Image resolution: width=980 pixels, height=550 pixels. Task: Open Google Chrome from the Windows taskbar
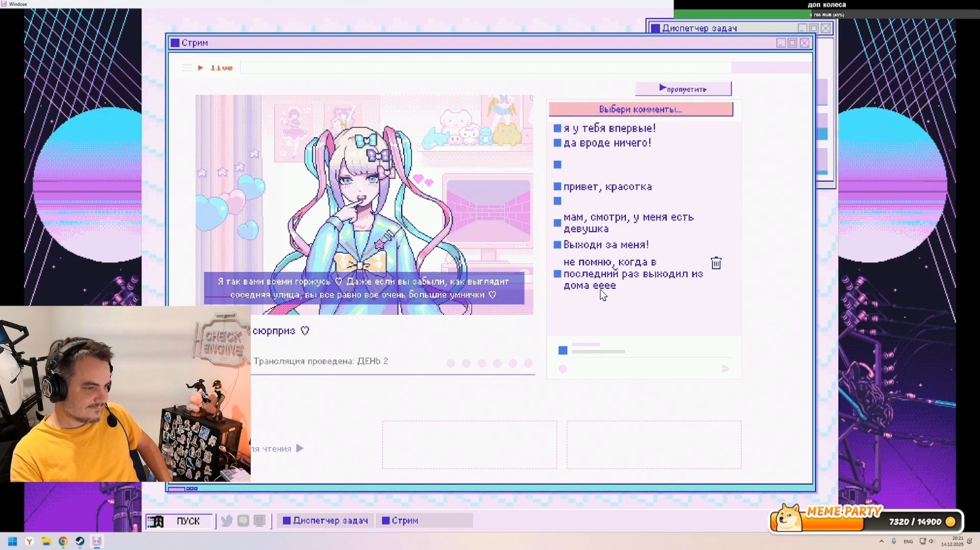pos(63,541)
